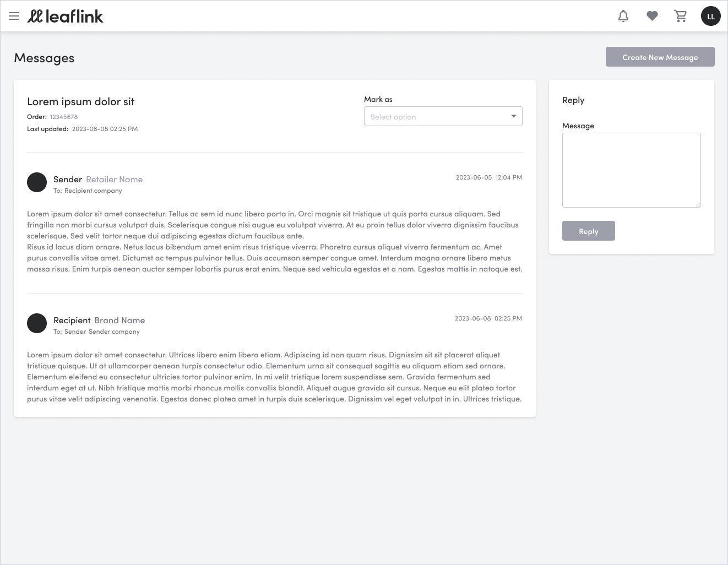Click the Sender avatar circle
728x565 pixels.
point(37,182)
